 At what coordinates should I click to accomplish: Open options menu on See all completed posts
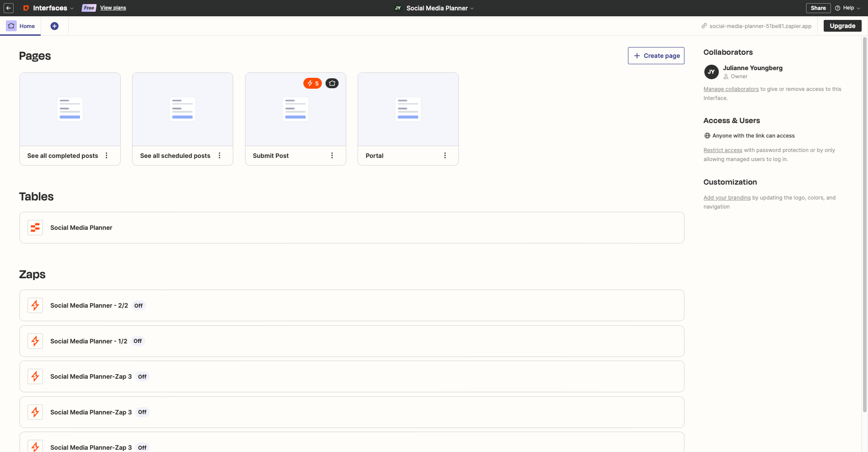click(x=106, y=155)
